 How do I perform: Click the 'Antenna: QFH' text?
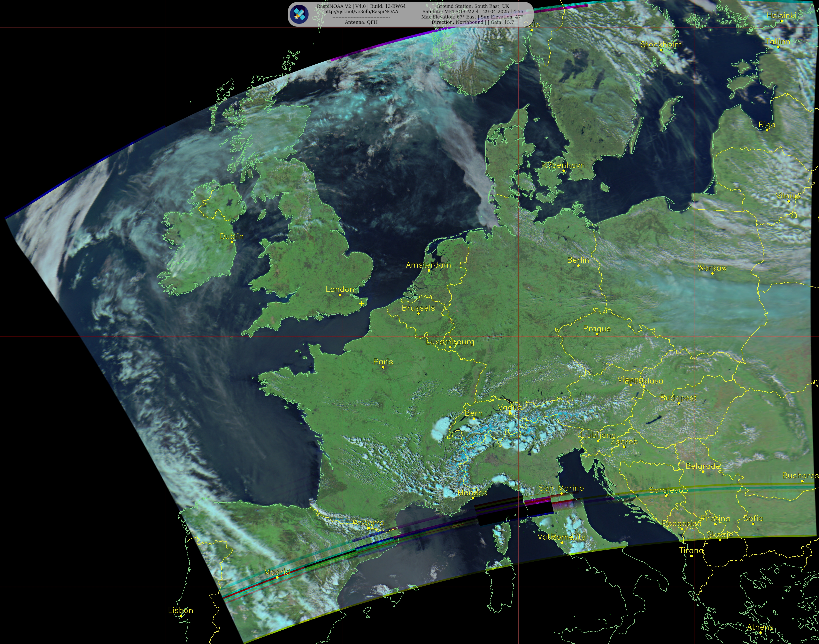pos(361,22)
